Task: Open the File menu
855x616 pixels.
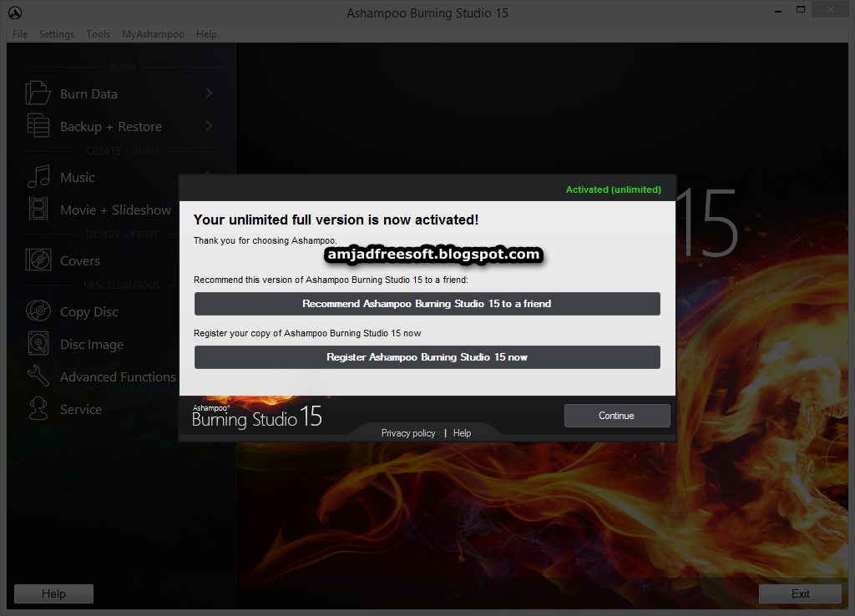Action: (20, 33)
